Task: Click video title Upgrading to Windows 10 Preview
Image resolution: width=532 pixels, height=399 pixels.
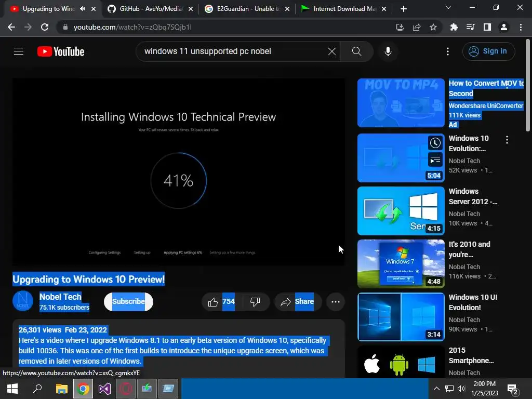Action: 88,279
